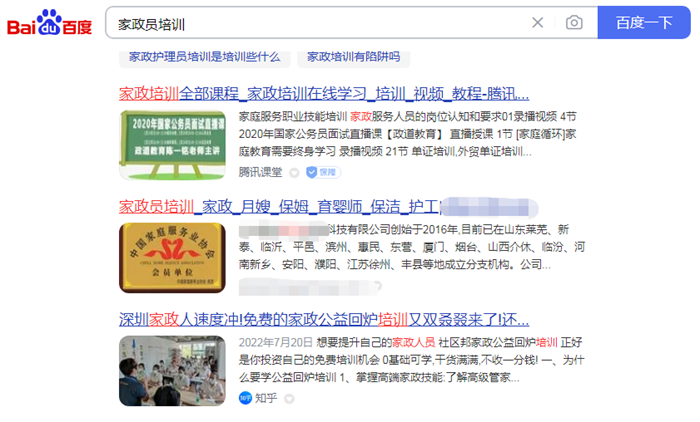Clear the search box with the X icon
Image resolution: width=700 pixels, height=422 pixels.
[538, 22]
